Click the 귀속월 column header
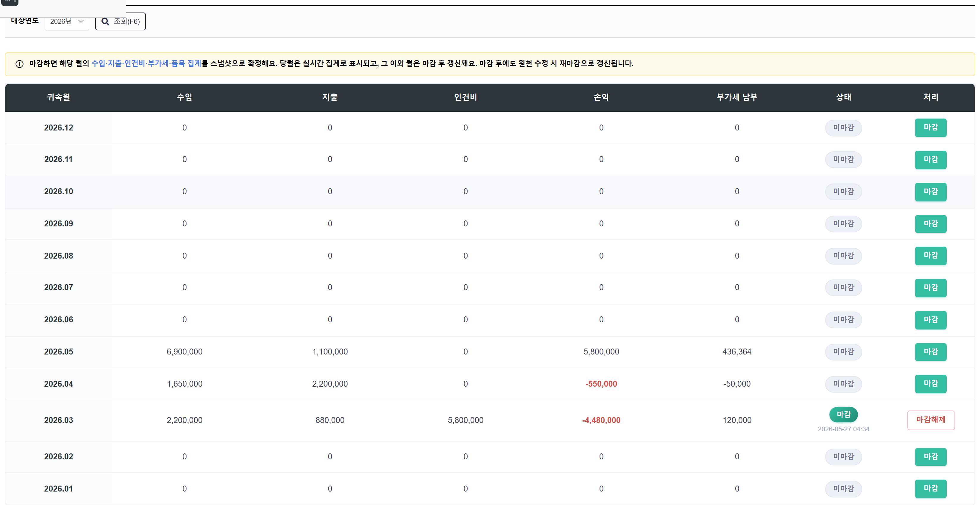The image size is (980, 510). click(58, 97)
